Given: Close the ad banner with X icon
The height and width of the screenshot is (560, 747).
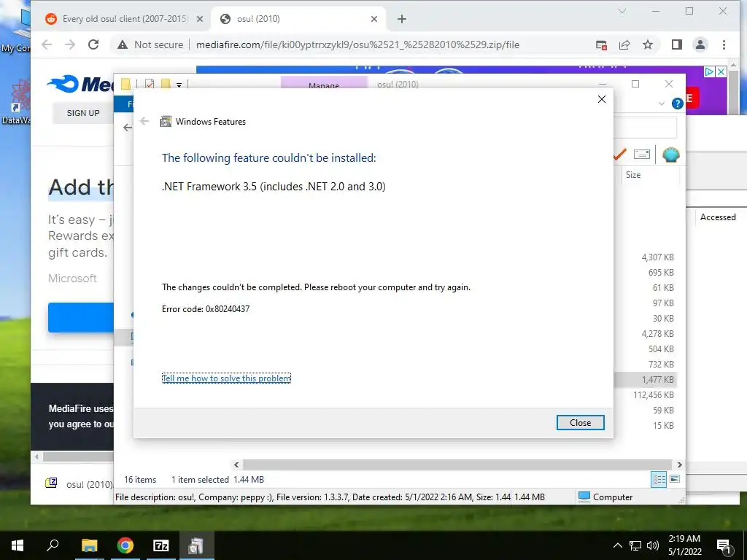Looking at the screenshot, I should click(x=721, y=72).
